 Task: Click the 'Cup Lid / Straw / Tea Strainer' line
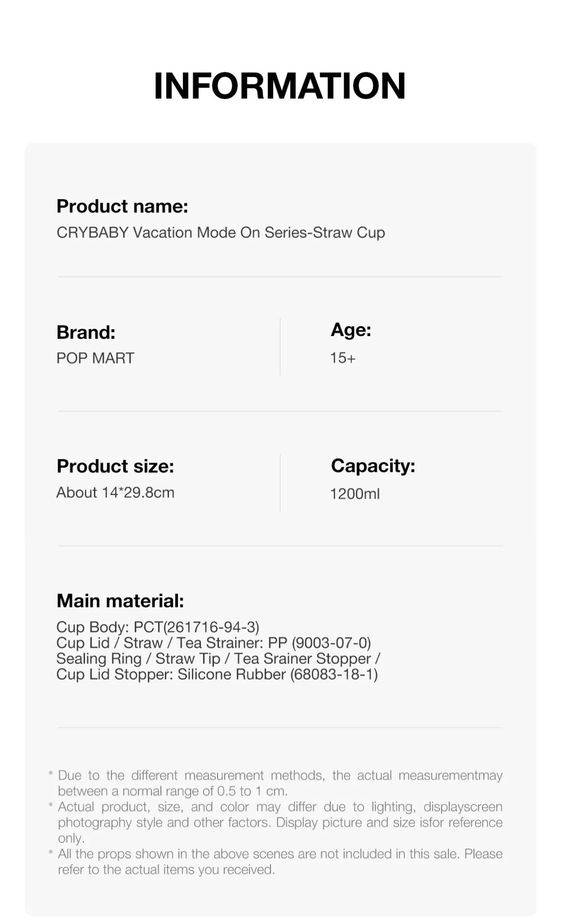click(x=213, y=643)
